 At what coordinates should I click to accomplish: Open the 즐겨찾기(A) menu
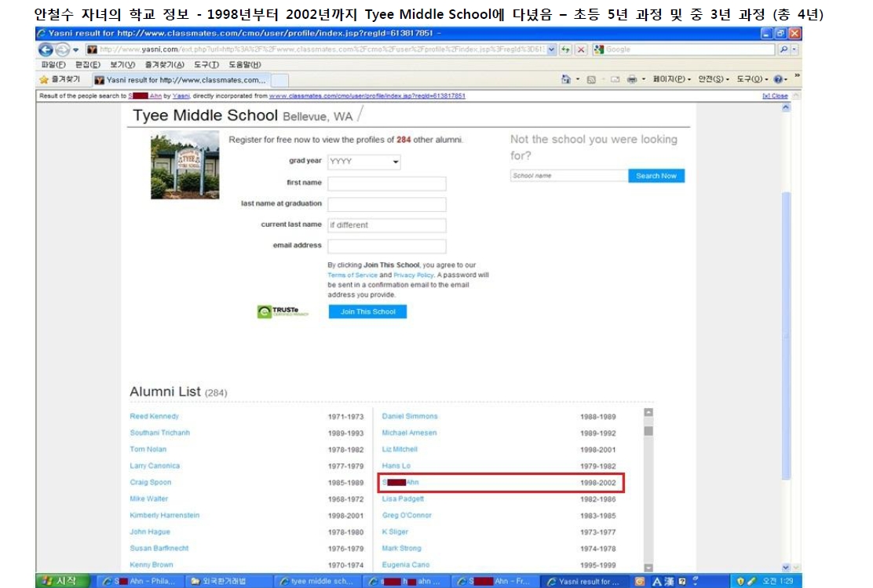click(x=164, y=64)
